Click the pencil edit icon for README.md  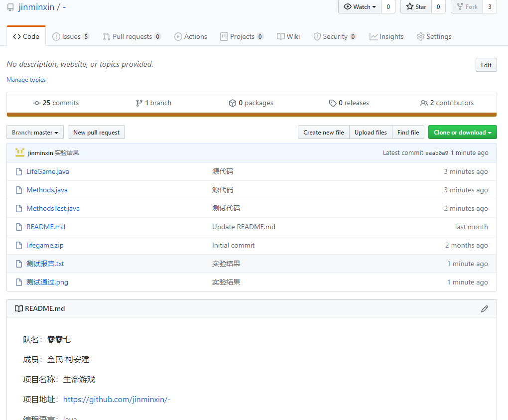pos(485,309)
